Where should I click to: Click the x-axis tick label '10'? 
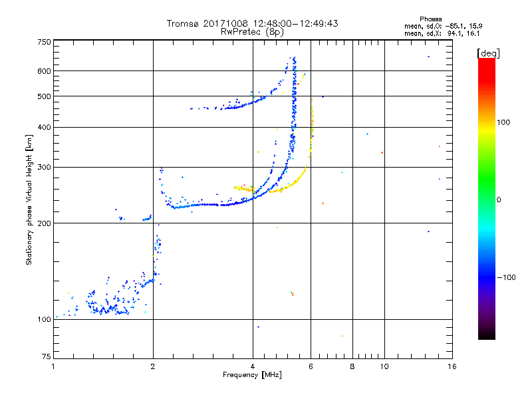384,366
